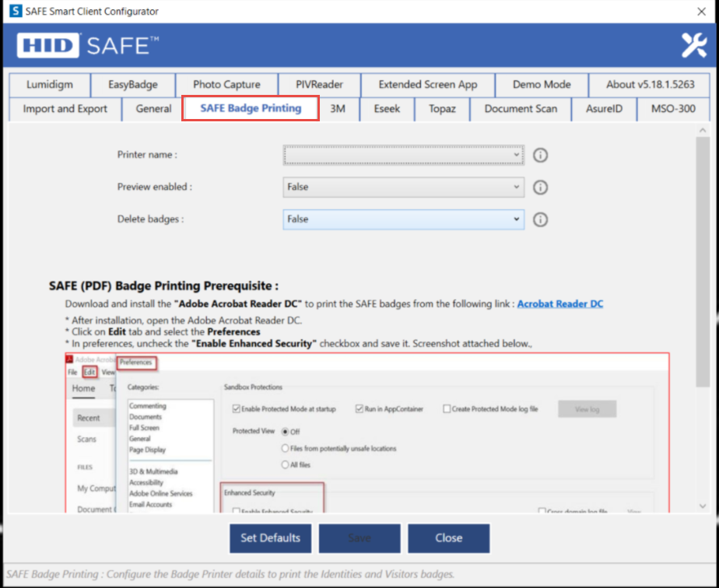Open the Extended Screen App tab

click(x=428, y=85)
